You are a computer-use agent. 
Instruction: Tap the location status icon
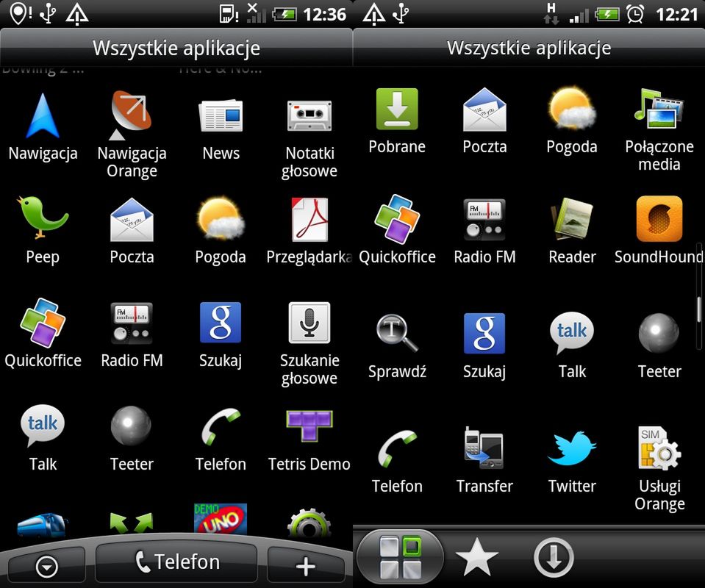click(x=21, y=13)
